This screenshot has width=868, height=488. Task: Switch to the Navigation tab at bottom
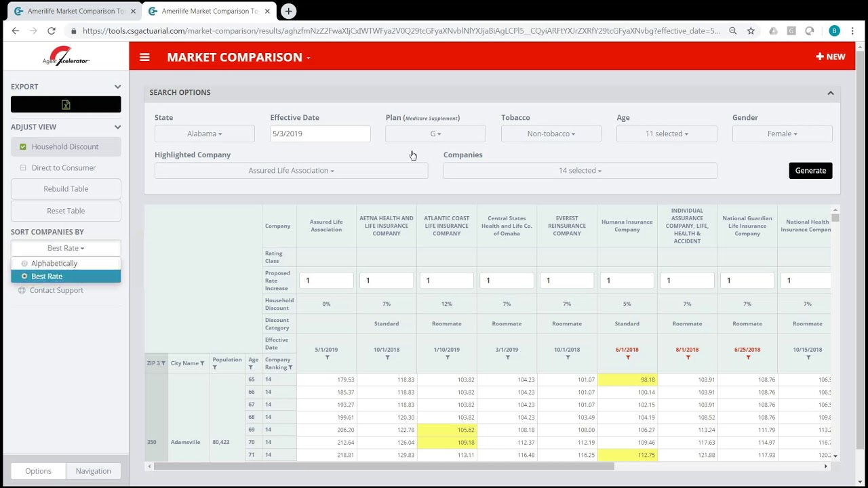[x=94, y=471]
